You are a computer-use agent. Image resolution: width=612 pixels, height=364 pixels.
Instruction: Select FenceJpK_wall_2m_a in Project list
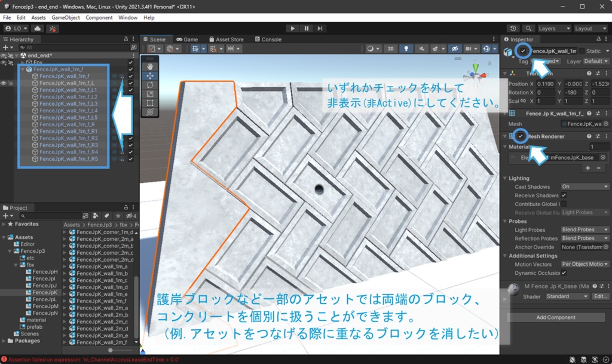(102, 308)
